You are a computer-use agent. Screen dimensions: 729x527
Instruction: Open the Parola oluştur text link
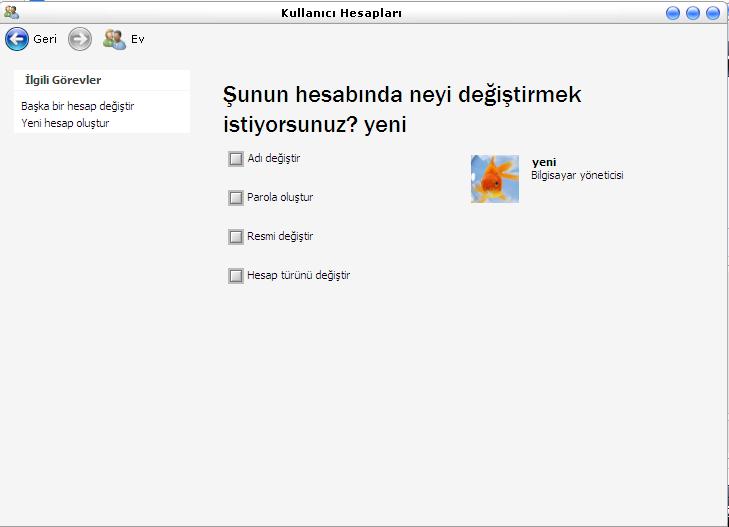pyautogui.click(x=280, y=198)
